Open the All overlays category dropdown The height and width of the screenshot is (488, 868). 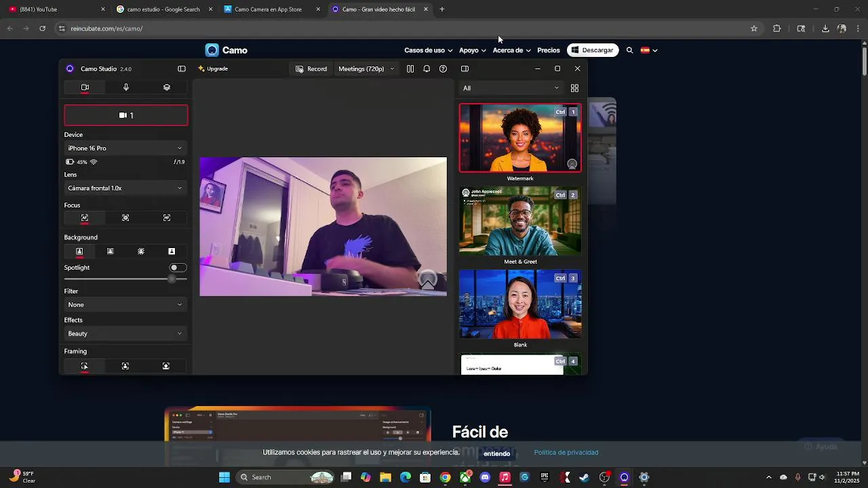click(511, 88)
